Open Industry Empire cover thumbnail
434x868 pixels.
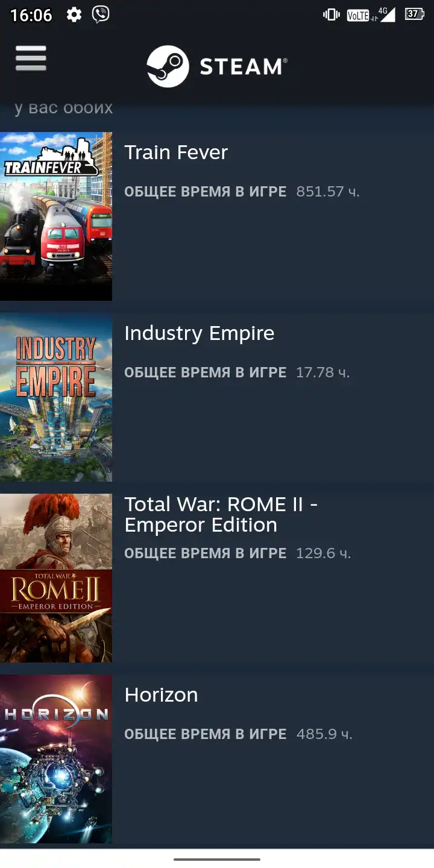pyautogui.click(x=56, y=397)
